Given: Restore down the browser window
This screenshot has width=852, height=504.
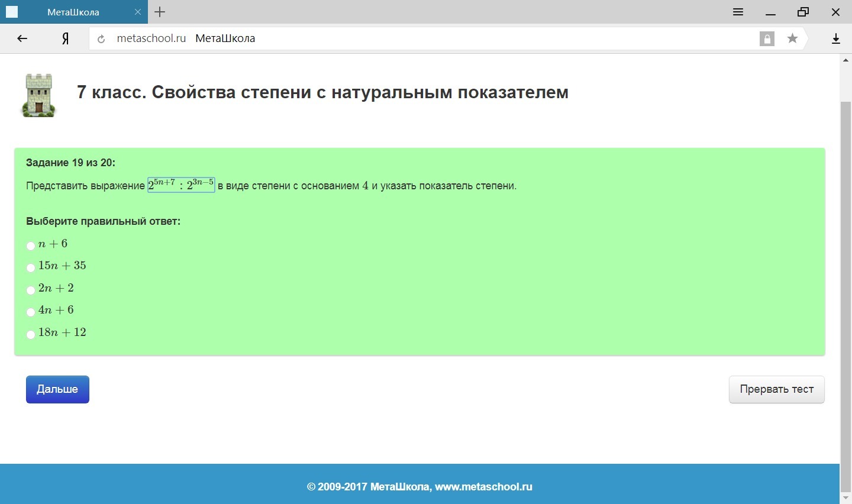Looking at the screenshot, I should coord(803,12).
